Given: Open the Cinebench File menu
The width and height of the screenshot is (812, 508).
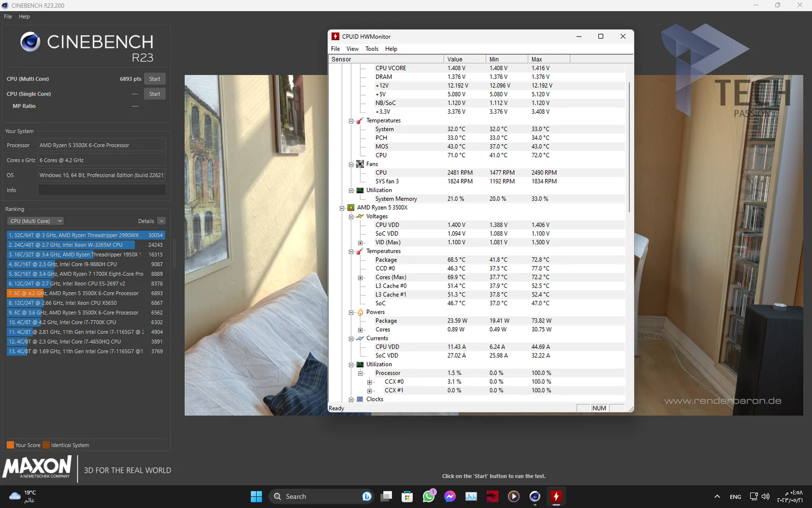Looking at the screenshot, I should tap(8, 17).
